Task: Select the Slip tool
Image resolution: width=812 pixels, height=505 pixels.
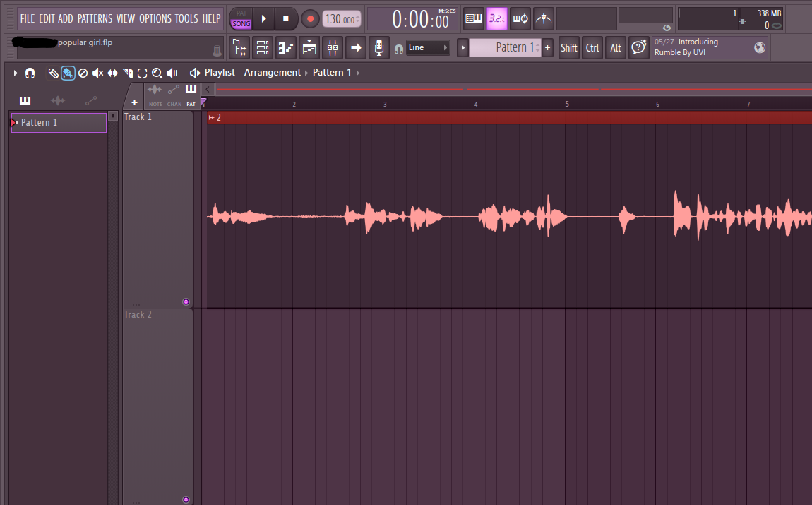Action: [x=112, y=73]
